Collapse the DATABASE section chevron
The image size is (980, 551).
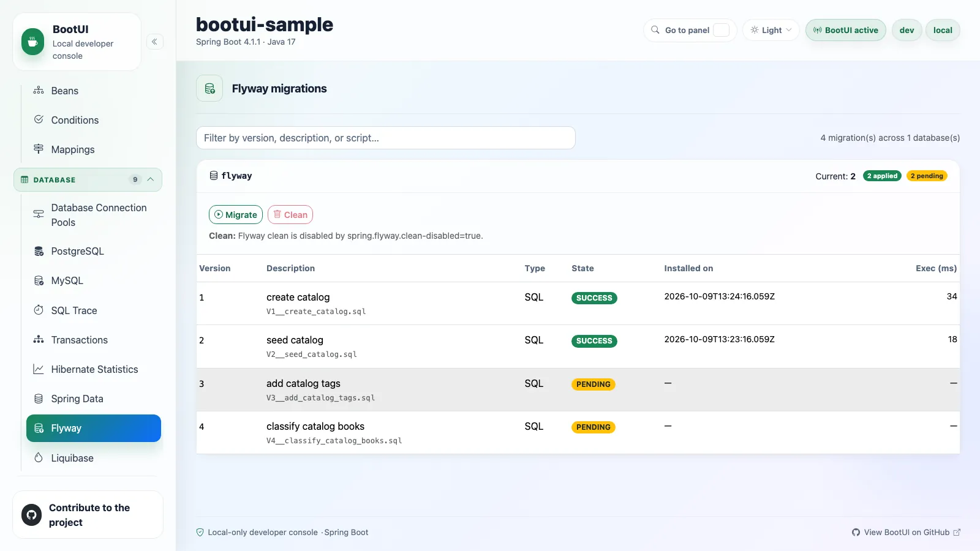coord(151,179)
